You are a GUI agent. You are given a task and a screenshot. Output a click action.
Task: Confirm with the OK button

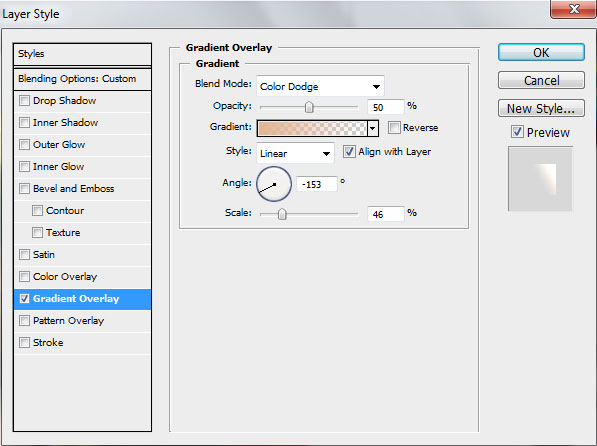click(x=541, y=52)
